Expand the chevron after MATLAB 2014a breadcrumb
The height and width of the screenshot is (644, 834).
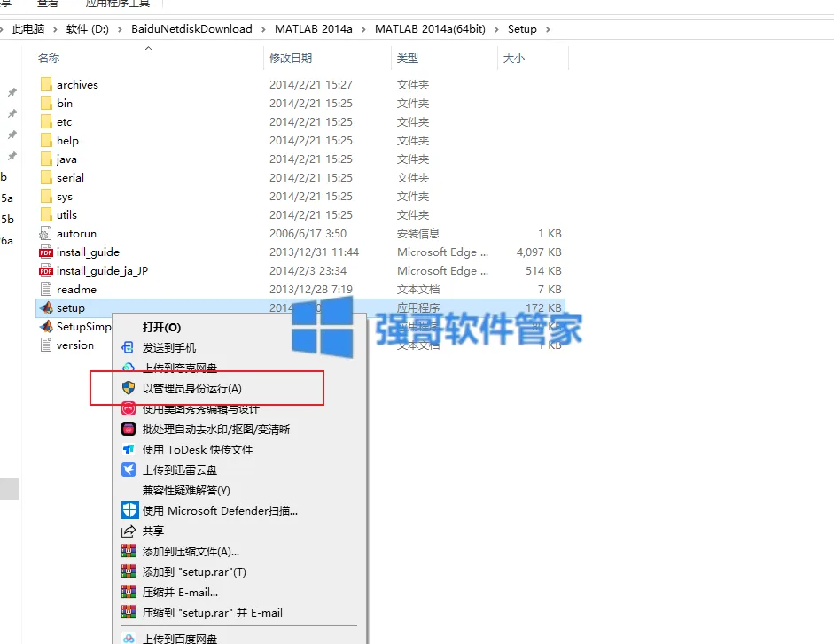(x=363, y=29)
